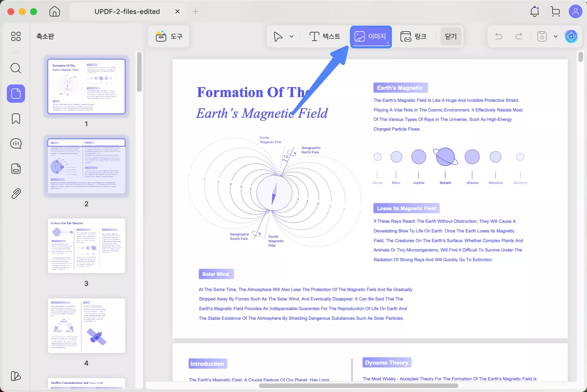Screen dimensions: 587x392
Task: Add a new tab with plus
Action: [x=196, y=11]
